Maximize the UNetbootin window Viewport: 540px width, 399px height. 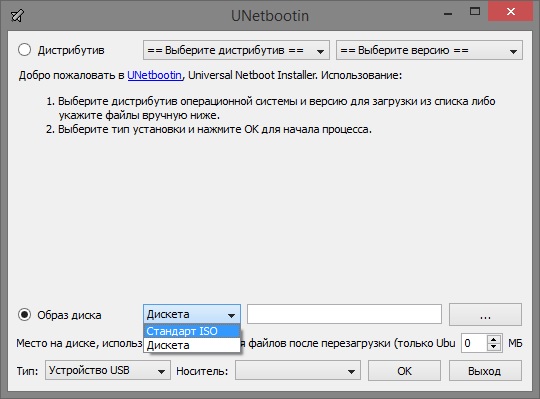[475, 12]
